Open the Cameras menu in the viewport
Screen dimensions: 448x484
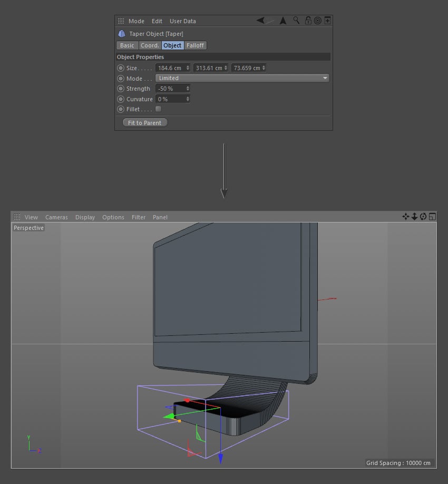(56, 217)
